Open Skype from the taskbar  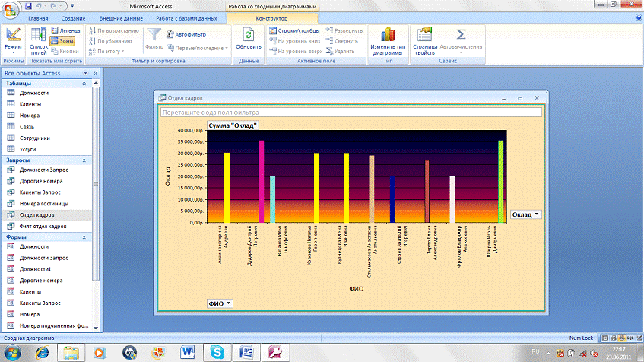point(217,352)
